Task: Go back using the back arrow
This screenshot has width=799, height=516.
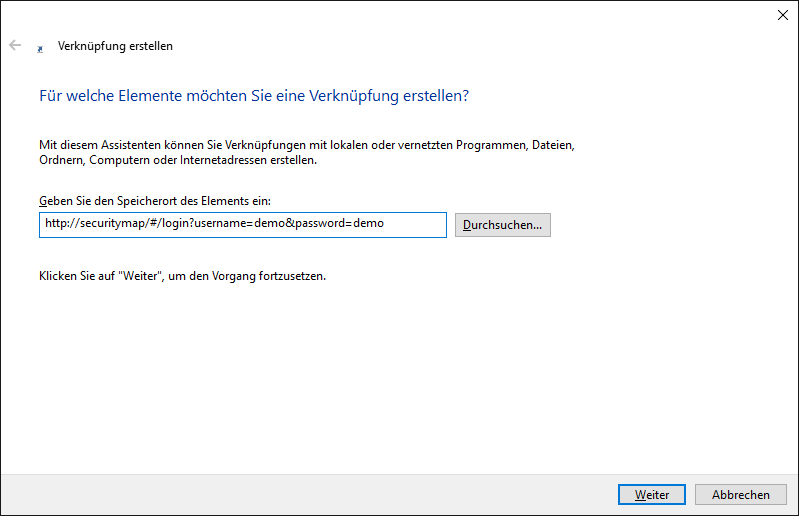Action: 15,45
